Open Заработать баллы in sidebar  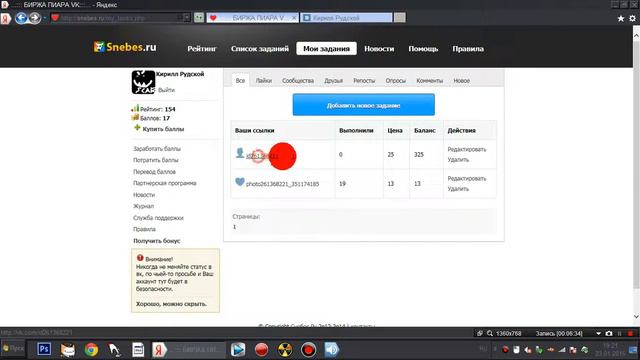point(157,149)
